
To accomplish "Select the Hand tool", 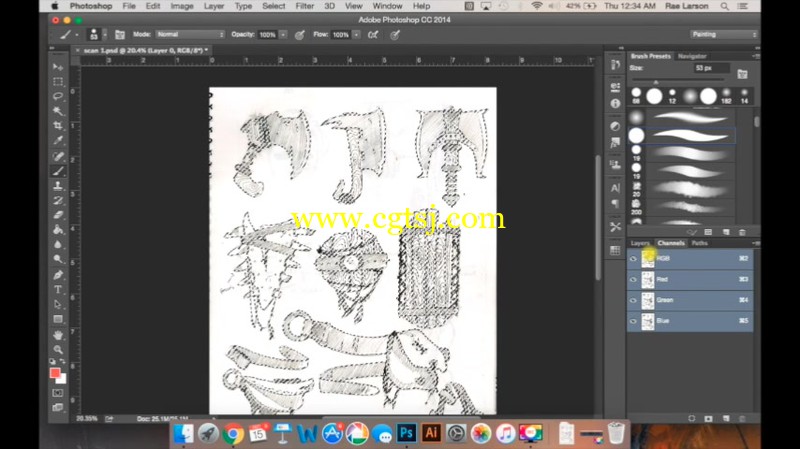I will 58,335.
